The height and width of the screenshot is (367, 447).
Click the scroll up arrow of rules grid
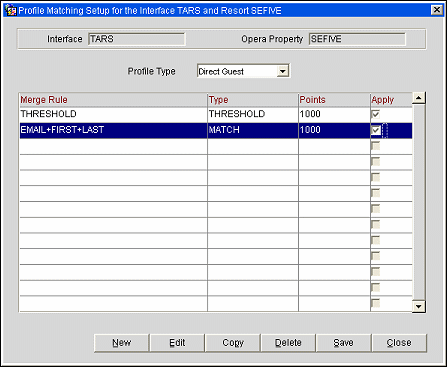419,98
